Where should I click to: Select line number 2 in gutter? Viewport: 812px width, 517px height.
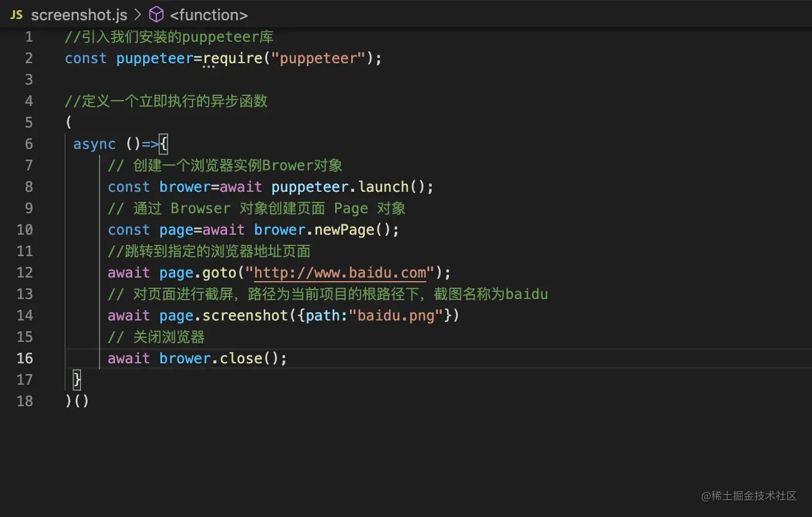[29, 58]
